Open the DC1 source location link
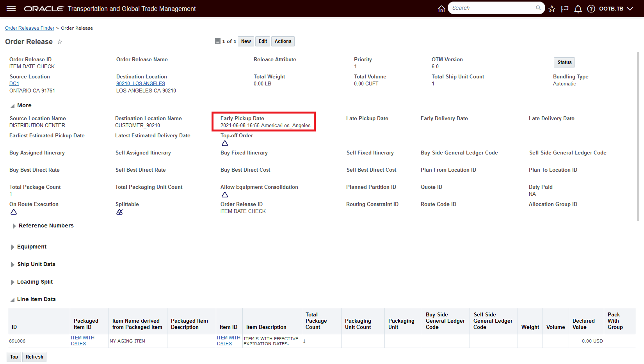Viewport: 644px width, 364px height. tap(14, 83)
